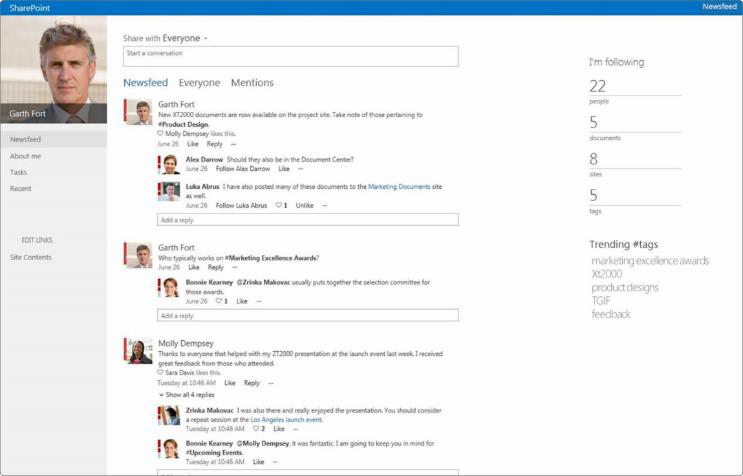Click Add a reply box under Bonnie Kearney
The height and width of the screenshot is (476, 743).
(x=308, y=315)
